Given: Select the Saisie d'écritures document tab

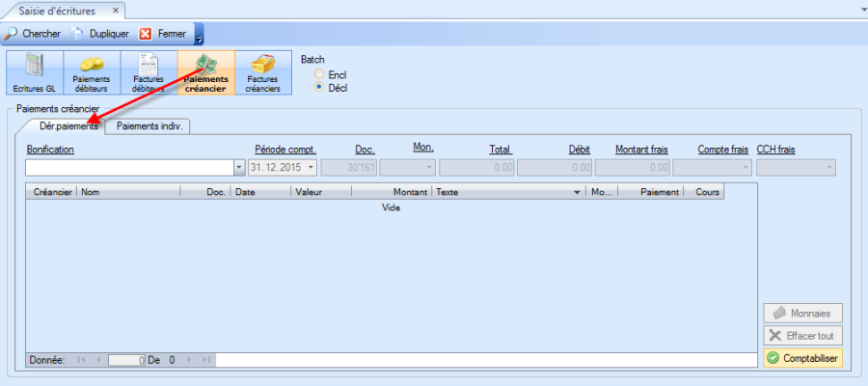Looking at the screenshot, I should 58,11.
